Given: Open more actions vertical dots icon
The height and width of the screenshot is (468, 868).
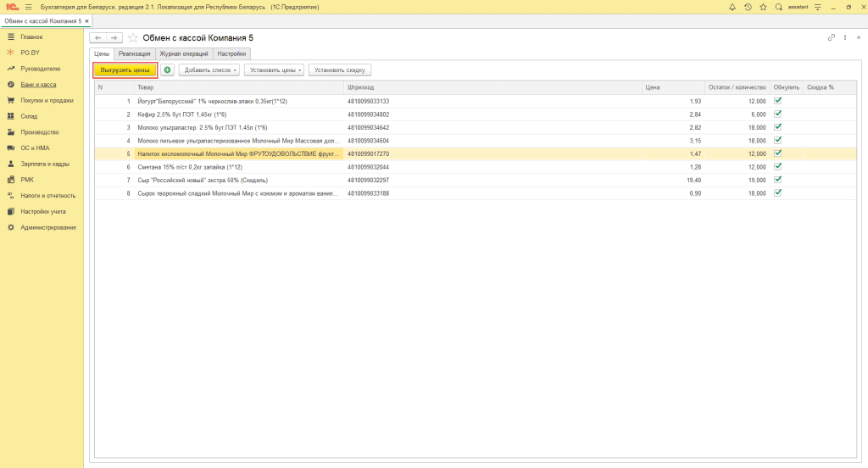Looking at the screenshot, I should [x=845, y=37].
